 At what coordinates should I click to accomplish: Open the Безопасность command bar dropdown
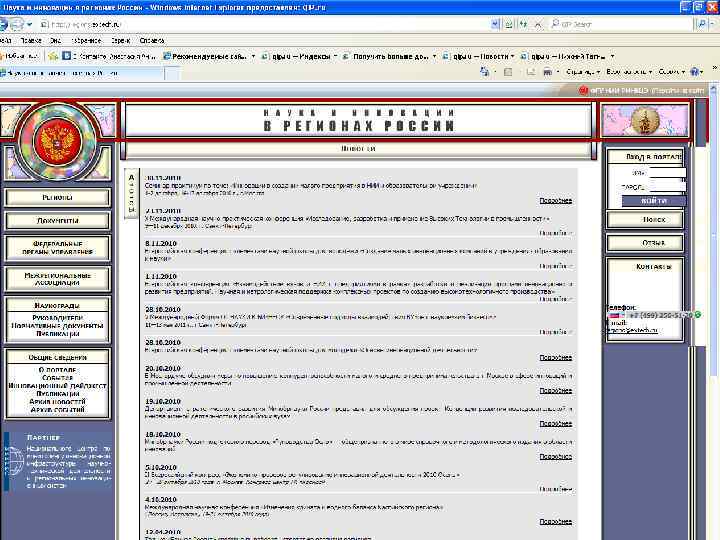pos(629,72)
